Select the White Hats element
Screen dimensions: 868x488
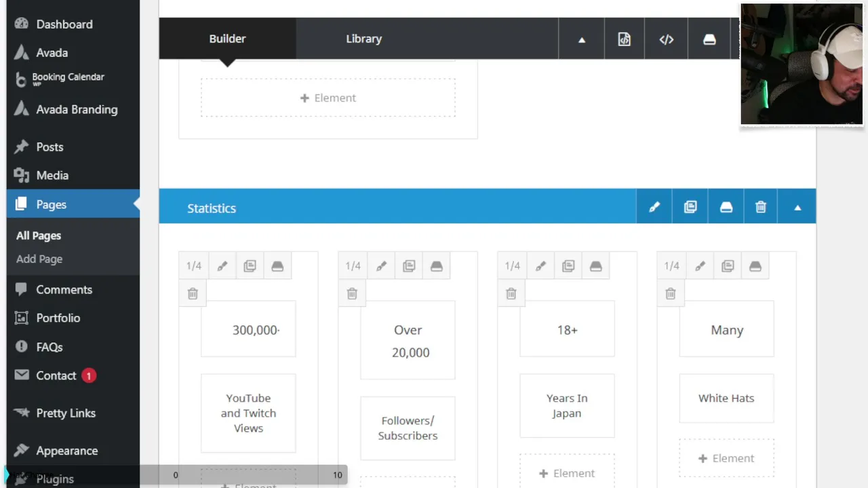(x=726, y=398)
